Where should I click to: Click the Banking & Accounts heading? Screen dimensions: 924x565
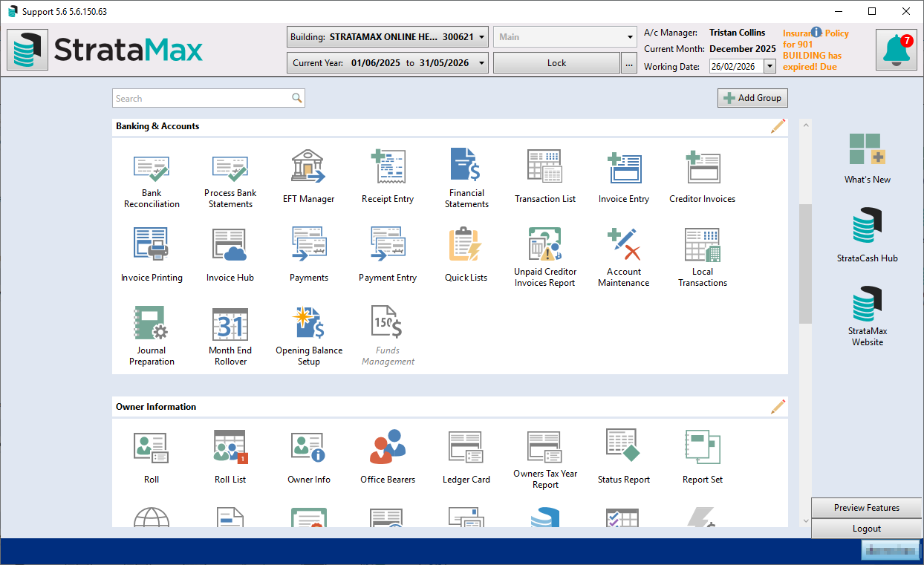pyautogui.click(x=157, y=126)
